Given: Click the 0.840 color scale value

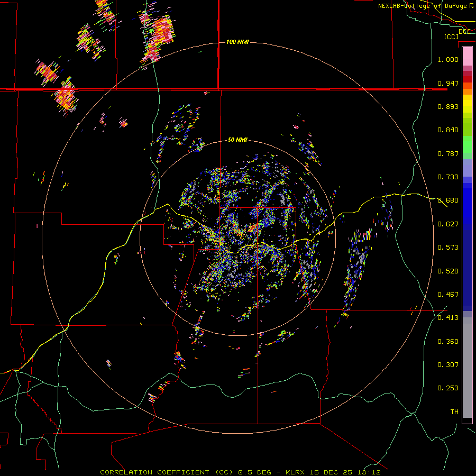Looking at the screenshot, I should click(448, 130).
